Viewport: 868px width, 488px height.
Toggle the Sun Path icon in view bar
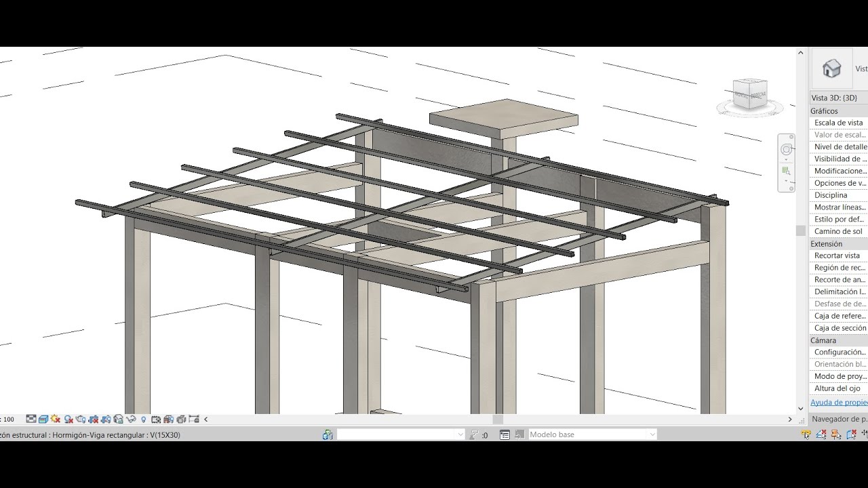pyautogui.click(x=56, y=420)
